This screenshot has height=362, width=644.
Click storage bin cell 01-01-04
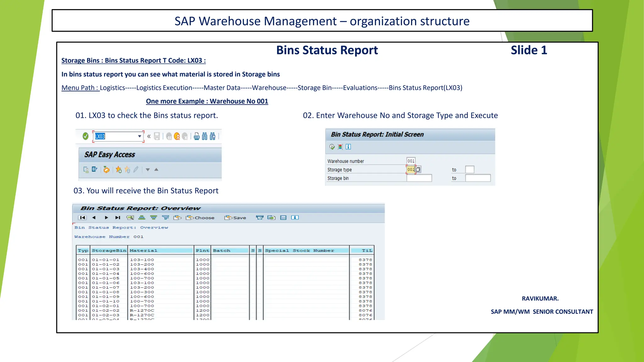[106, 274]
